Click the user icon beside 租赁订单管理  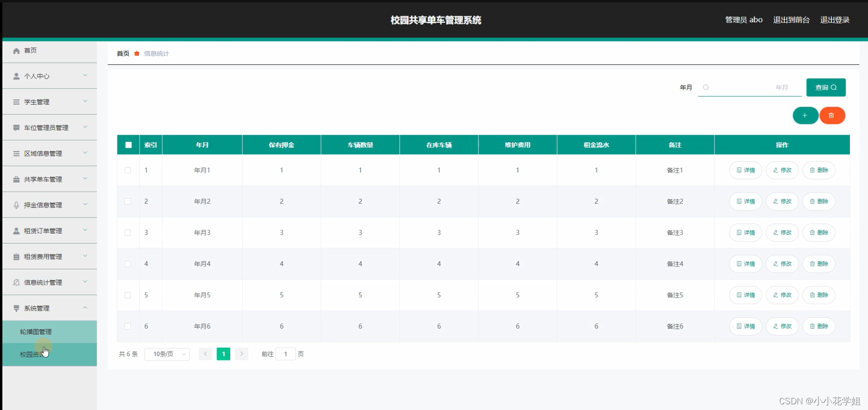tap(17, 231)
